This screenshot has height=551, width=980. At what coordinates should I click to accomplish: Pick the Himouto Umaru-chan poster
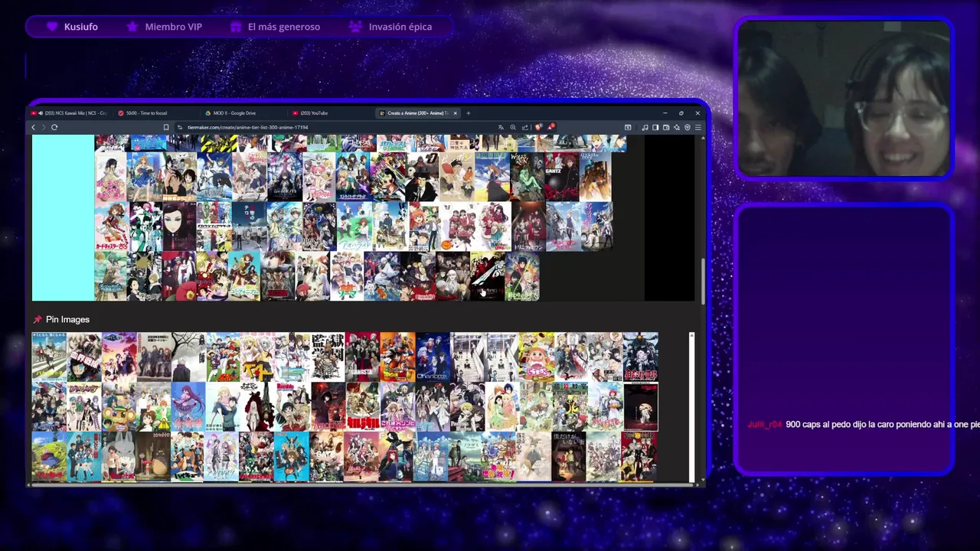[x=537, y=357]
